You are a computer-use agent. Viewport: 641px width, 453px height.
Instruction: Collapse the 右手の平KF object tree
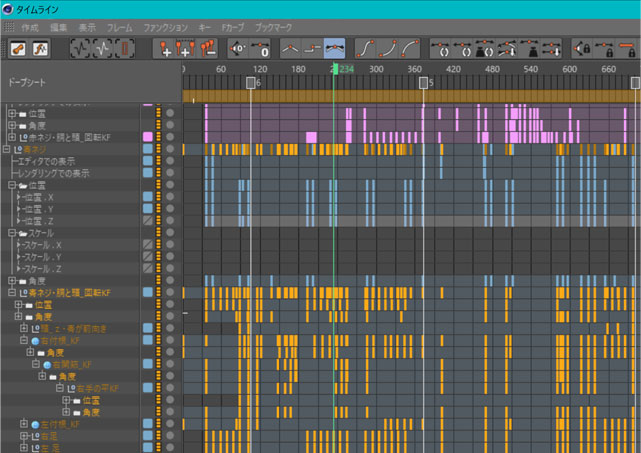(x=60, y=388)
